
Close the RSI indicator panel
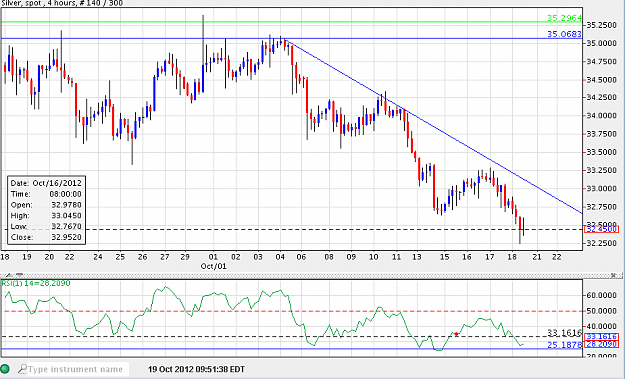[614, 275]
